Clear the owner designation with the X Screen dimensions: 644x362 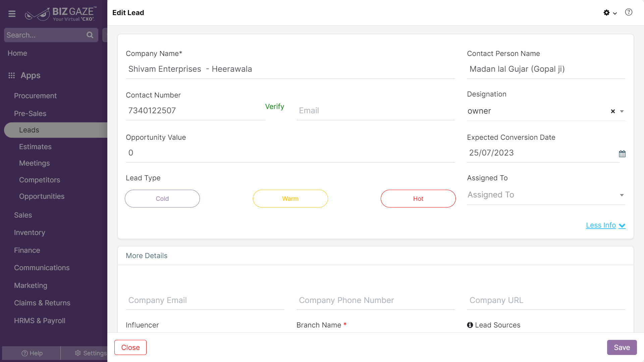613,111
